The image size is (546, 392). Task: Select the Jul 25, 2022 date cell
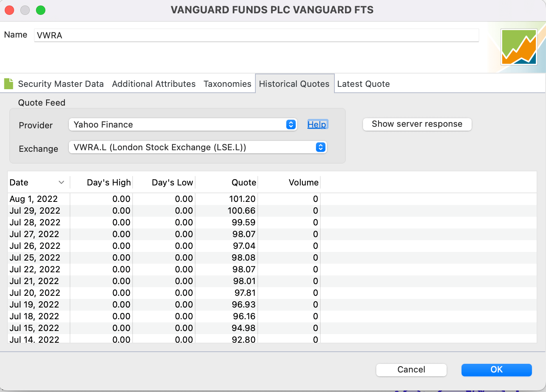coord(35,257)
